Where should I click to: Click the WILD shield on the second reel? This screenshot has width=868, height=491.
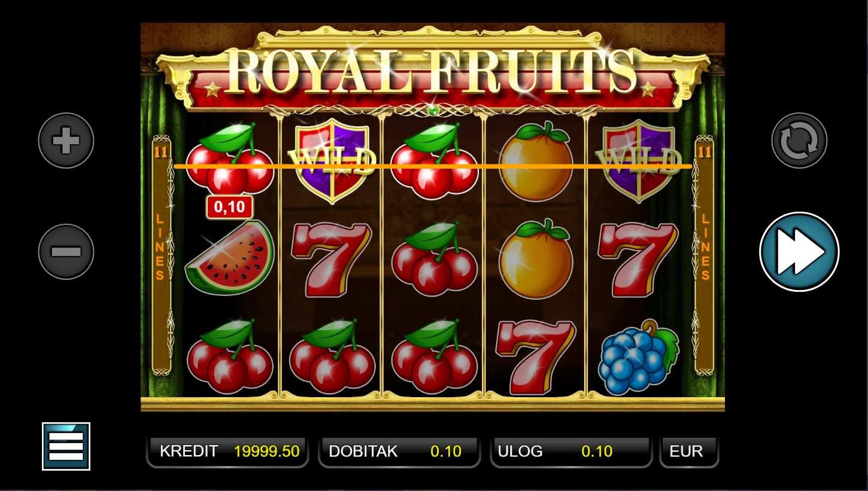pos(332,160)
